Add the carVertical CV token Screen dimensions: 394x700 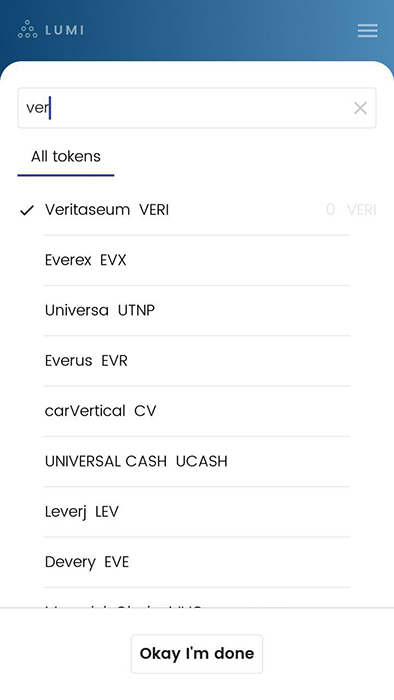[x=197, y=411]
